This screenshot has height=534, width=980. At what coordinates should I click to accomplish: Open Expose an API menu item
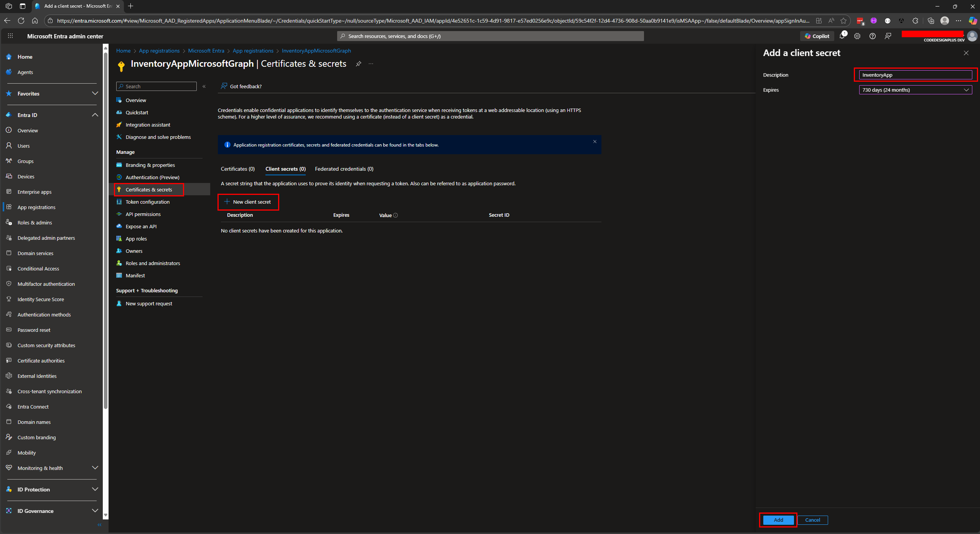[x=141, y=226]
